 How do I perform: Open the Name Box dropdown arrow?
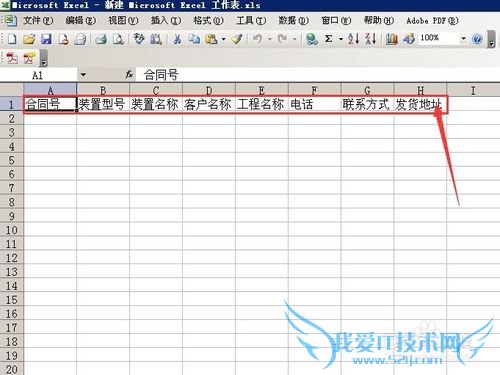(83, 75)
